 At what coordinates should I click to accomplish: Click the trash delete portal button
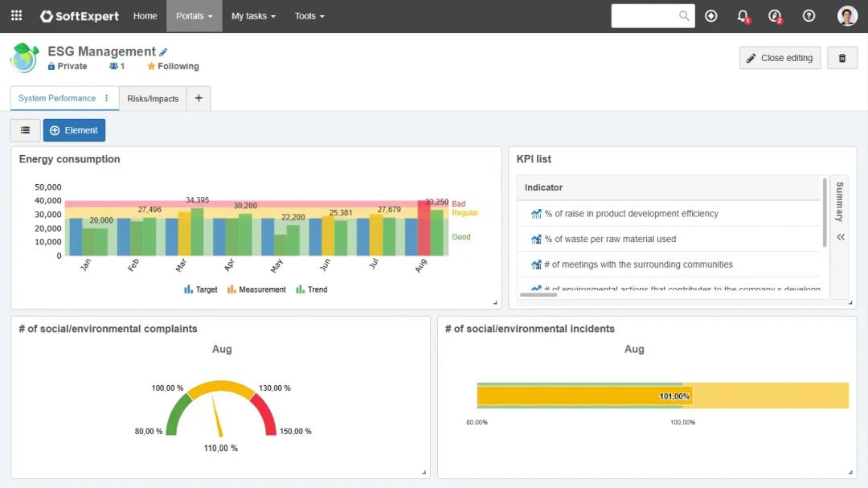[842, 58]
